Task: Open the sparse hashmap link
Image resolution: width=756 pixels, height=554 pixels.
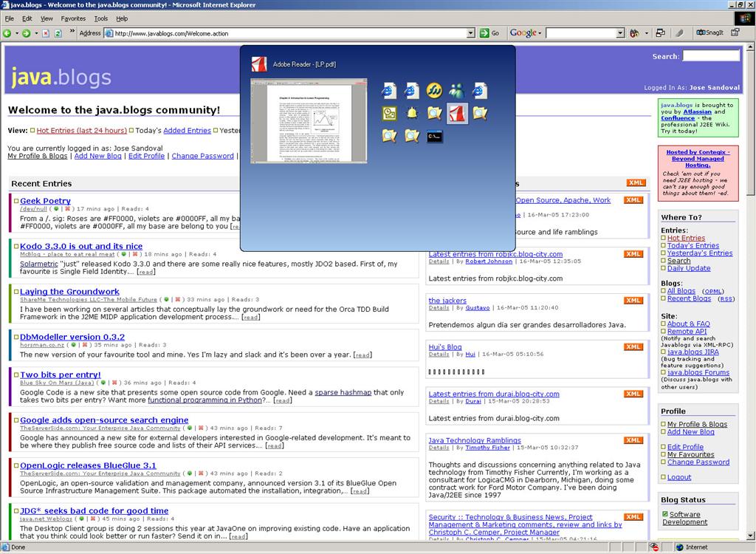Action: (343, 392)
